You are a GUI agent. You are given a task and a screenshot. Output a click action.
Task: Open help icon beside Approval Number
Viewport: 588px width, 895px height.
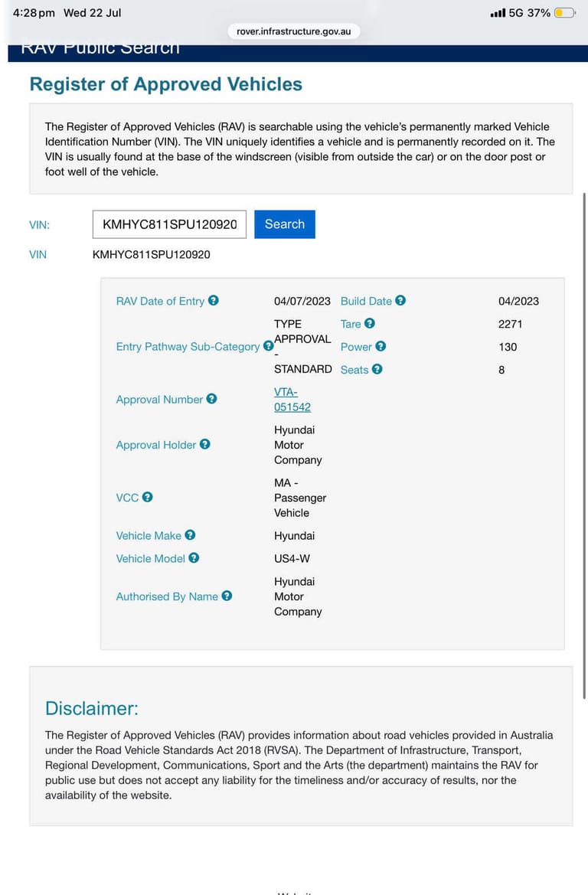(x=212, y=398)
